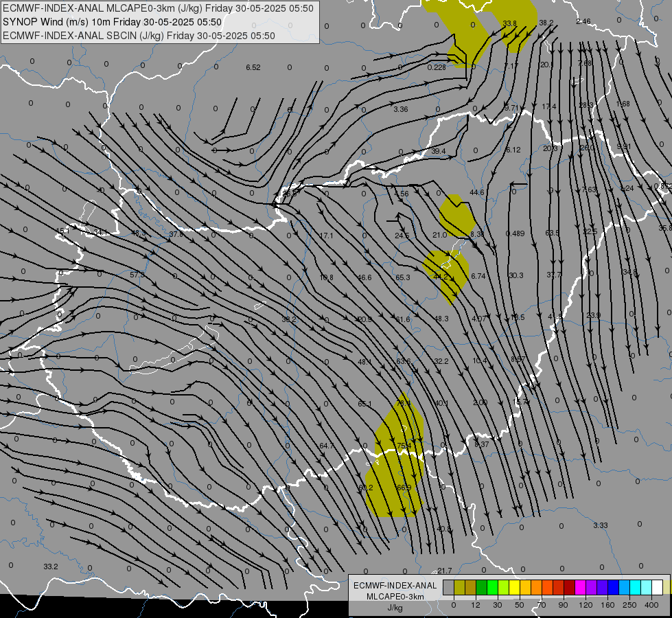This screenshot has width=672, height=618.
Task: Click legend tick value 250
Action: [x=629, y=605]
